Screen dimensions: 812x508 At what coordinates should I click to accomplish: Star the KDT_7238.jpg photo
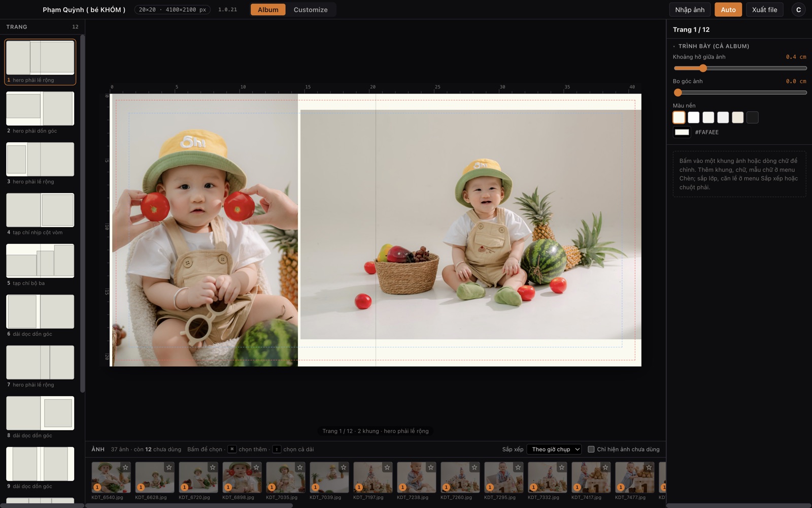(431, 467)
